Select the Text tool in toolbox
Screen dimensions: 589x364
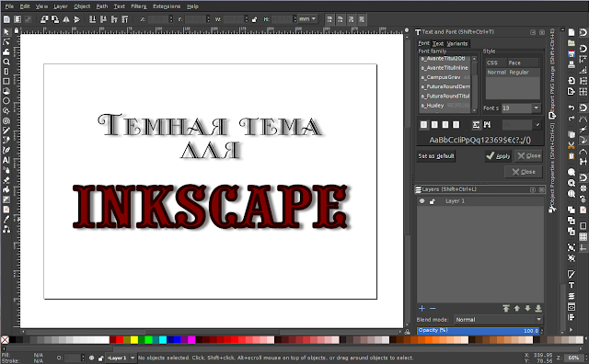click(6, 160)
